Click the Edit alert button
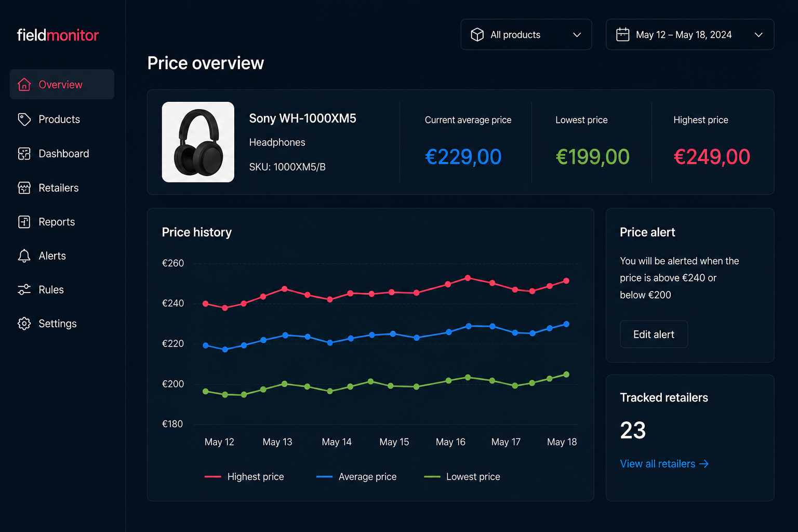The width and height of the screenshot is (798, 532). [x=654, y=334]
